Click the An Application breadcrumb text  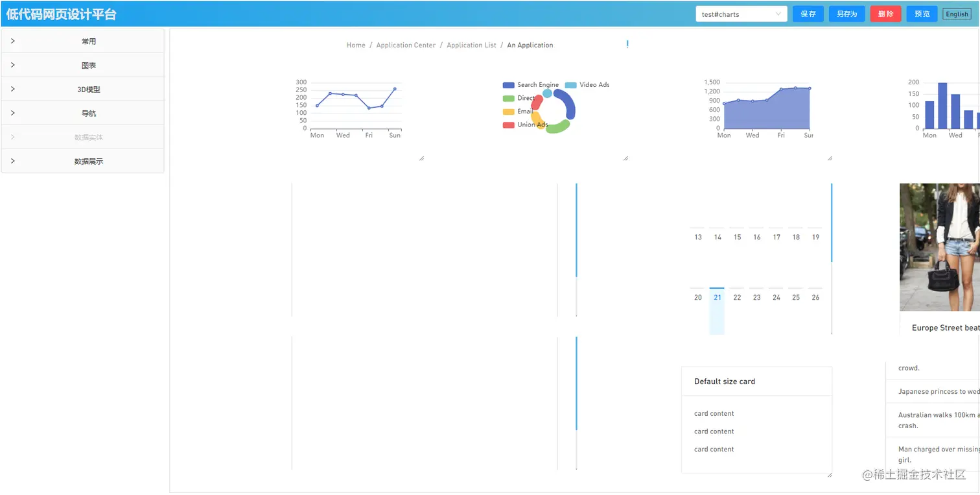(530, 45)
